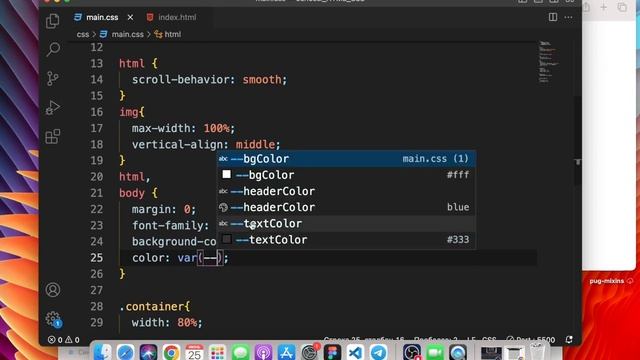Viewport: 640px width, 360px height.
Task: Open the Accounts menu icon
Action: [53, 290]
